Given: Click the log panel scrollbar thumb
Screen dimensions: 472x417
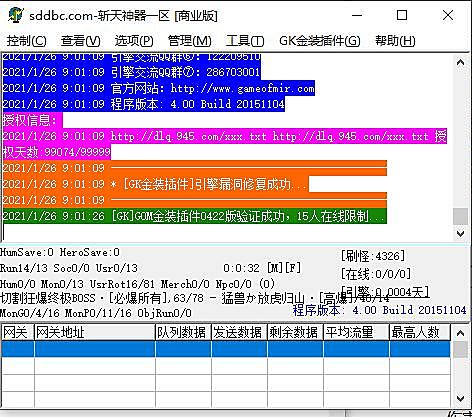Looking at the screenshot, I should tap(460, 216).
